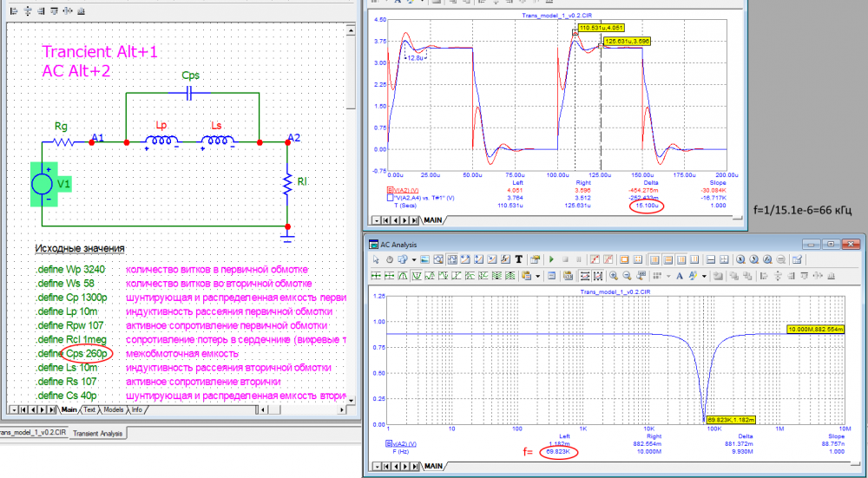Select the text mode 'T' tool
The height and width of the screenshot is (478, 868).
(x=517, y=259)
